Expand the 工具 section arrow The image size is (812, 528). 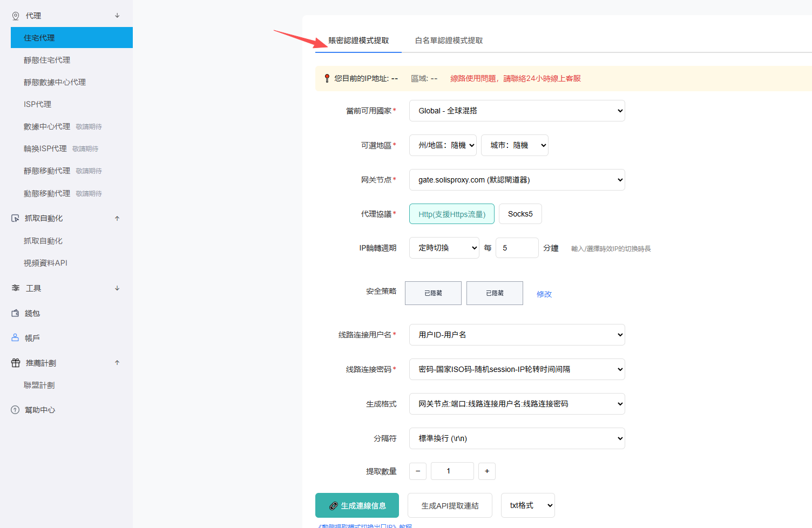(117, 288)
